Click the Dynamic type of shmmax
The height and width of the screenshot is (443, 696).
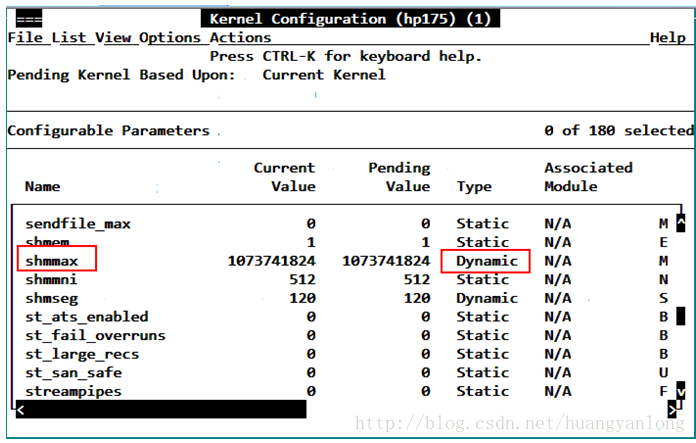487,261
